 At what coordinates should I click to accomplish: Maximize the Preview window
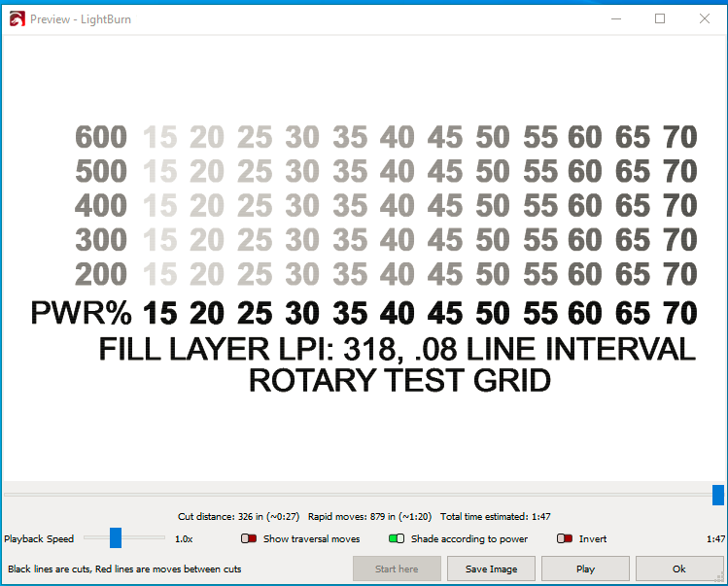pos(660,18)
